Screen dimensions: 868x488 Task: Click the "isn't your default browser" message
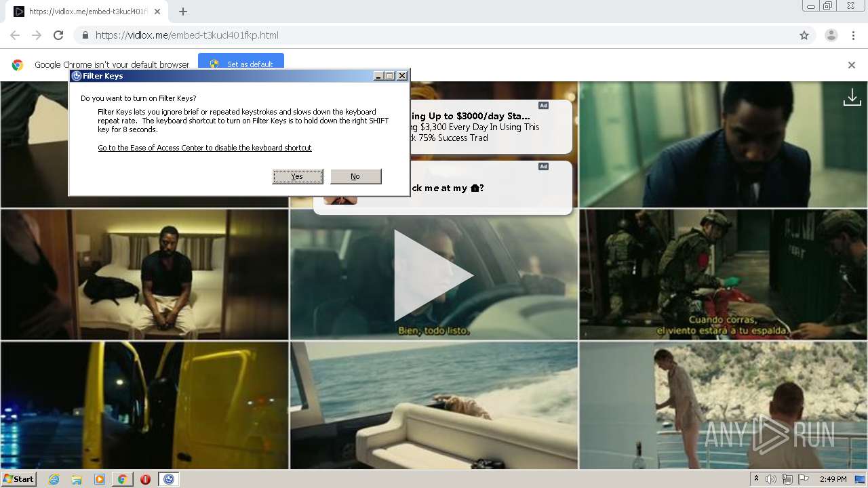click(112, 65)
